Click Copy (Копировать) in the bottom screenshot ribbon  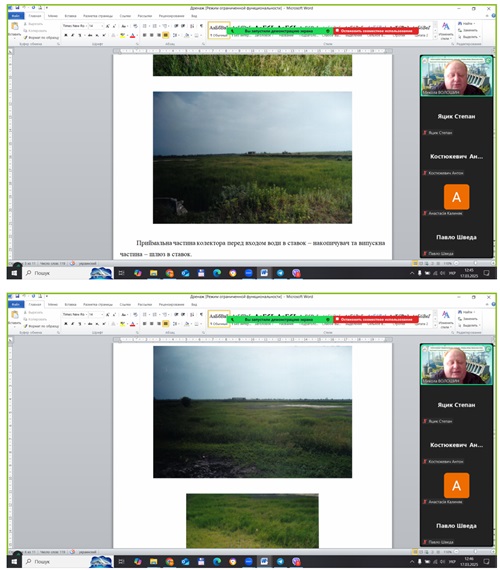[36, 319]
